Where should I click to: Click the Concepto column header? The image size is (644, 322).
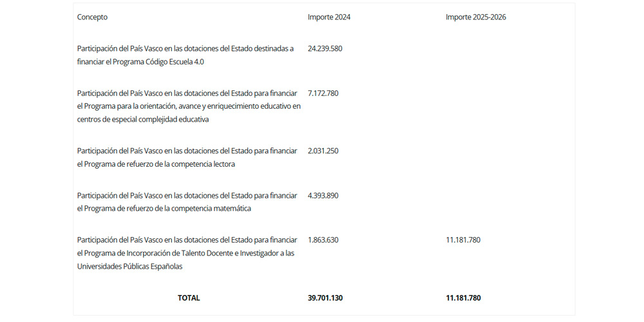[x=92, y=17]
